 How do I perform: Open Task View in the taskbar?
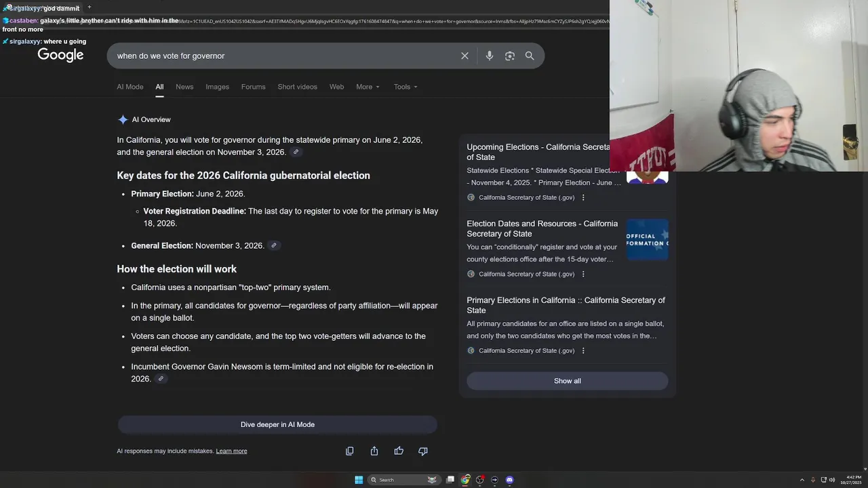[x=450, y=480]
